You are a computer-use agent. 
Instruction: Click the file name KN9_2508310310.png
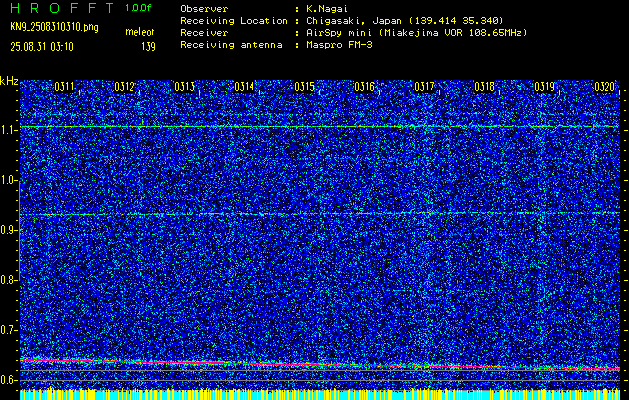click(x=54, y=27)
